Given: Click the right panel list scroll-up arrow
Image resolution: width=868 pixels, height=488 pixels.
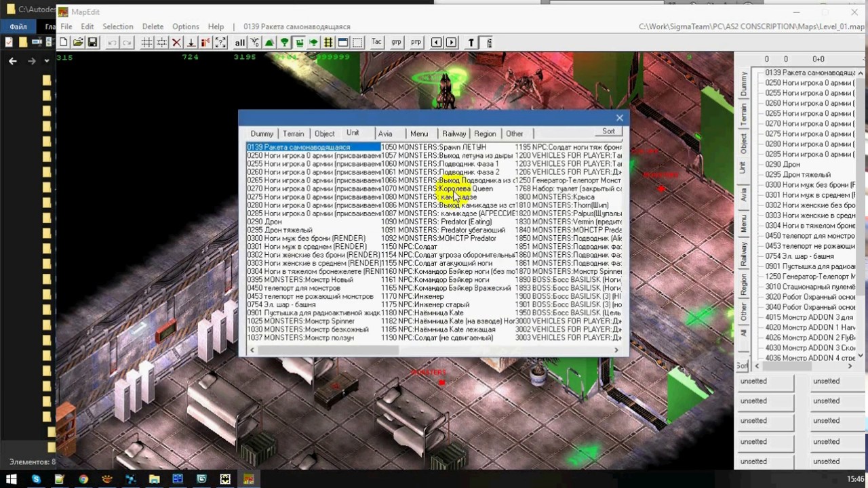Looking at the screenshot, I should coord(860,73).
